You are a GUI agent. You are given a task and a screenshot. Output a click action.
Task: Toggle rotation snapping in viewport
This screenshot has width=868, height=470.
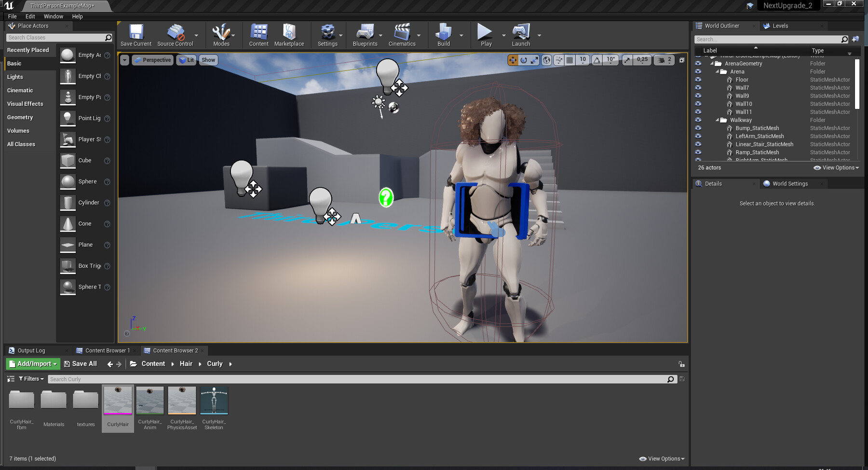(x=597, y=60)
